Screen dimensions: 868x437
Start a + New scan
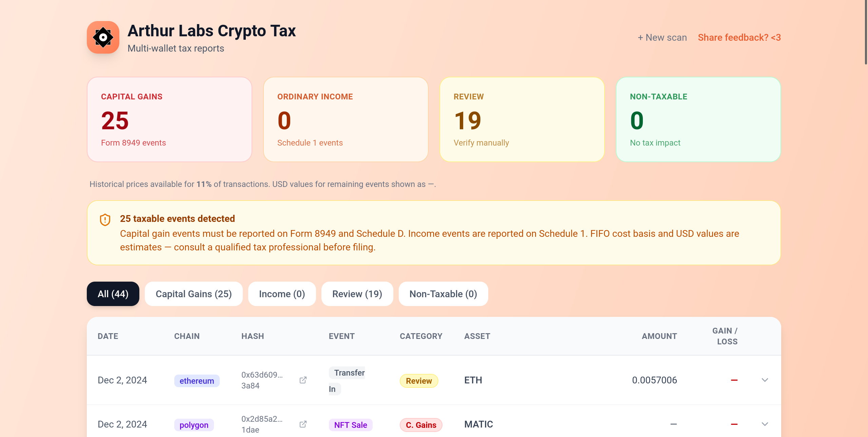click(x=662, y=37)
